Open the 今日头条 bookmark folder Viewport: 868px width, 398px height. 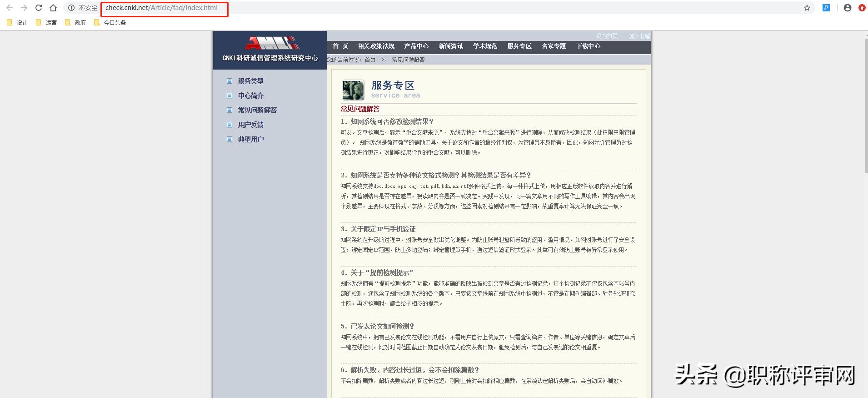coord(110,22)
